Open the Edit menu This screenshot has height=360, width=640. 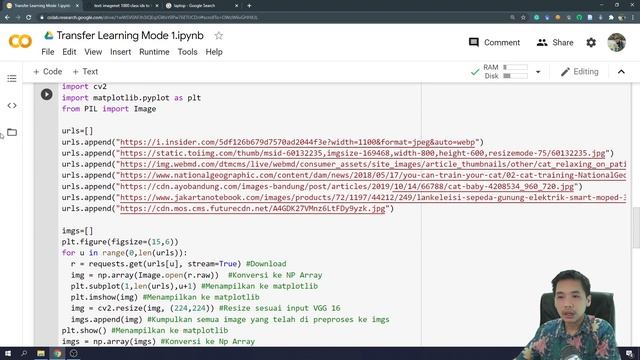[69, 52]
